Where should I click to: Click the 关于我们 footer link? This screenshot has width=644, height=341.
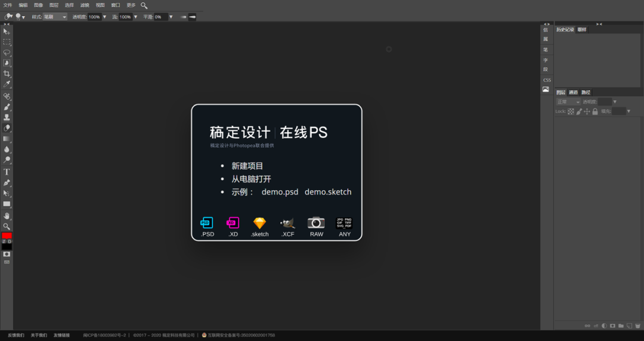click(x=39, y=335)
